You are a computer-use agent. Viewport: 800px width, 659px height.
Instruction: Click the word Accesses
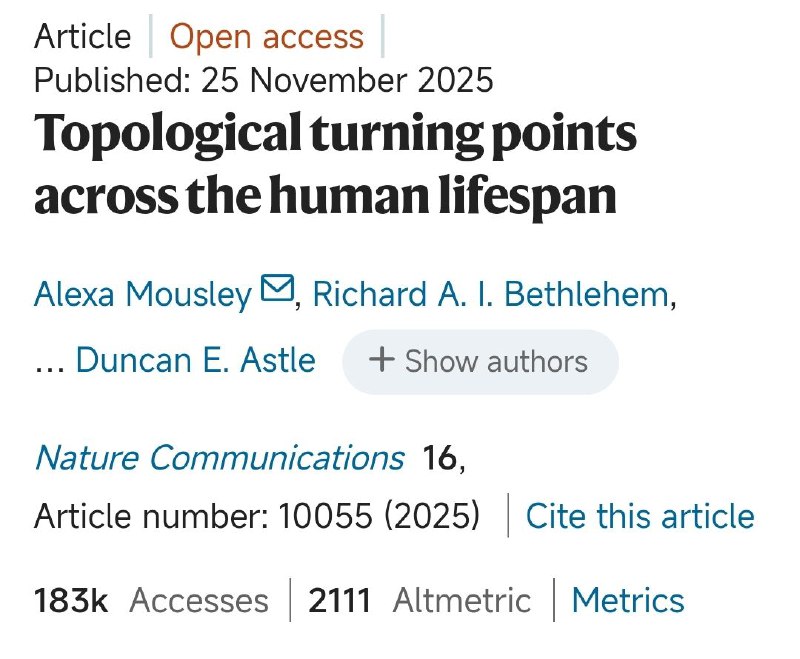[x=199, y=600]
